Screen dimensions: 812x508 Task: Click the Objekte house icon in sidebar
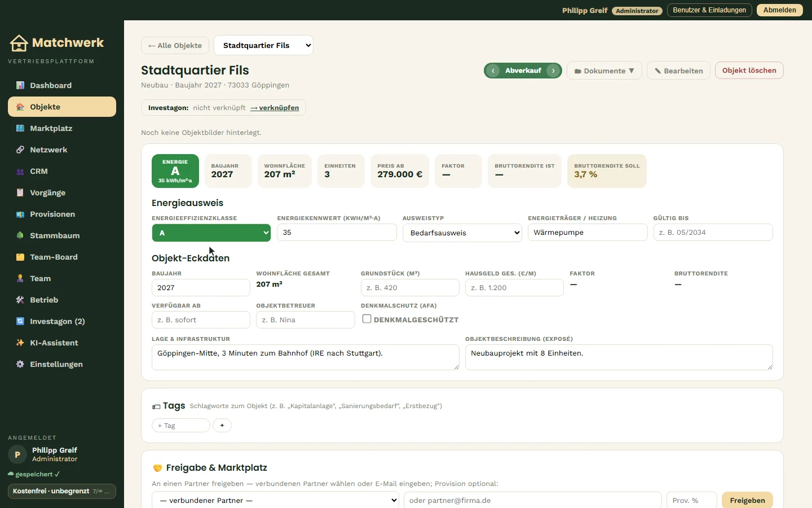[x=20, y=107]
